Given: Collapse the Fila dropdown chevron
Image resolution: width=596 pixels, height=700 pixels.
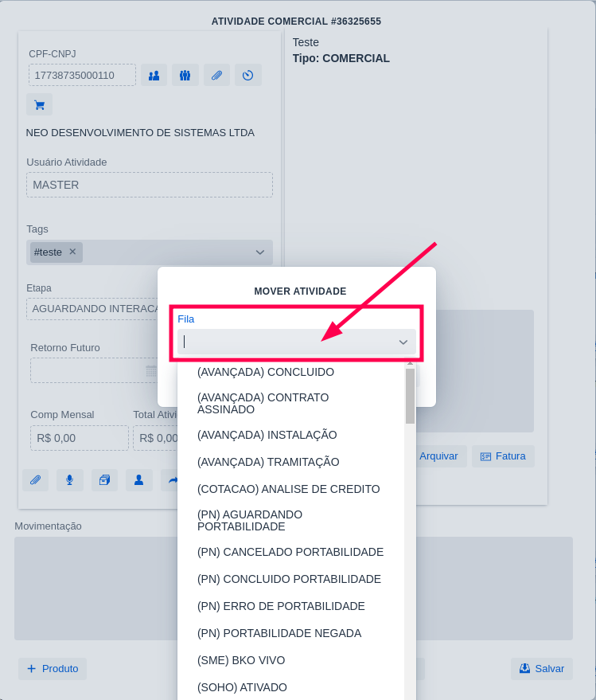Looking at the screenshot, I should coord(403,342).
